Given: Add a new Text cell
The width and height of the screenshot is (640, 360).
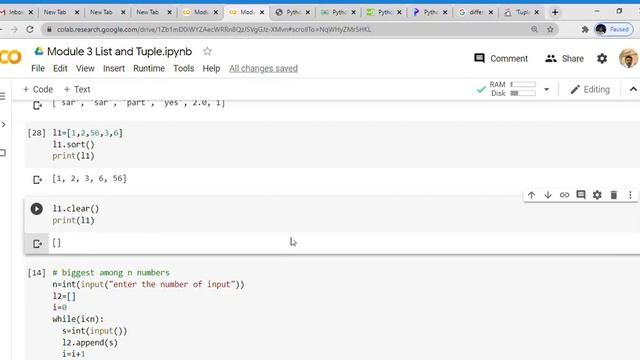Looking at the screenshot, I should (x=77, y=89).
